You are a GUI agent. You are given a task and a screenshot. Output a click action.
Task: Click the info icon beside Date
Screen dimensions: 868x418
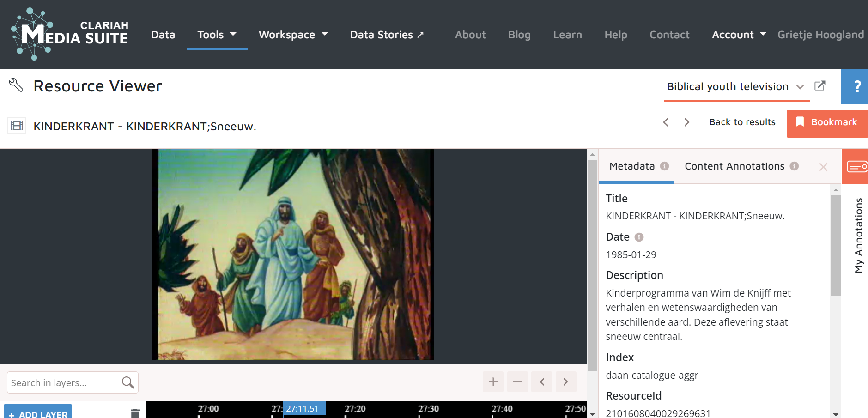(639, 237)
